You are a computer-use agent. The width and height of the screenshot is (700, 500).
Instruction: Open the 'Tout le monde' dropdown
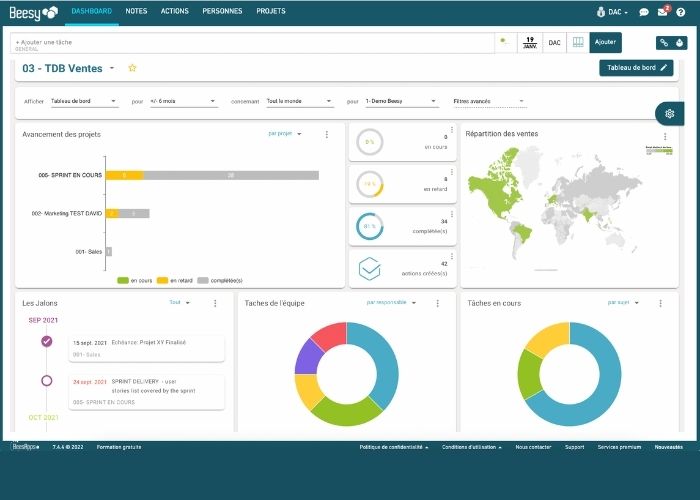click(x=300, y=101)
